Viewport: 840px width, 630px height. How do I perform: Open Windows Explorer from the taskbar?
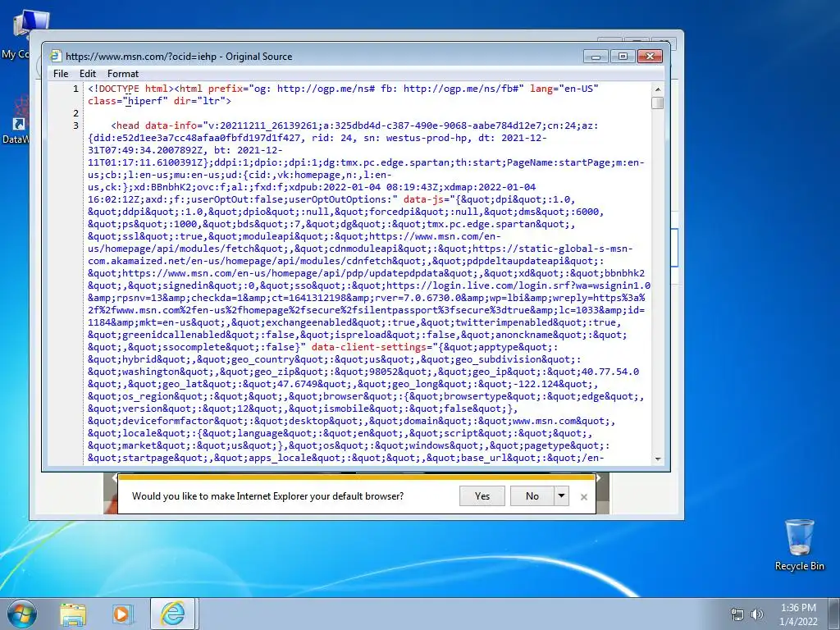coord(73,614)
